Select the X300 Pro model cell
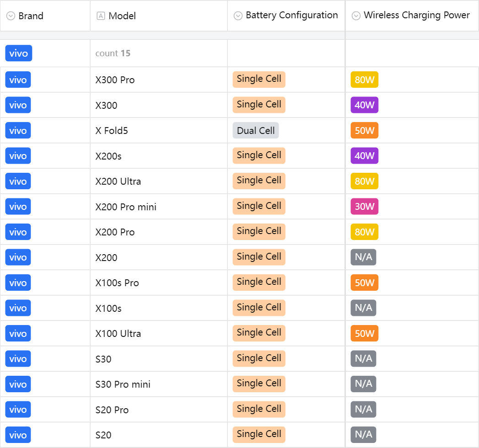This screenshot has height=448, width=479. tap(159, 80)
